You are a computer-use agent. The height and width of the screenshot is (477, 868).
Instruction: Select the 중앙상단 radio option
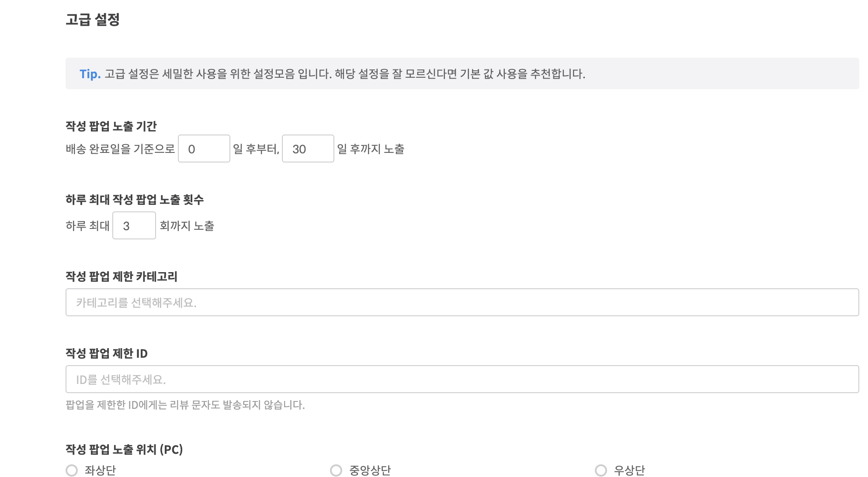[336, 470]
